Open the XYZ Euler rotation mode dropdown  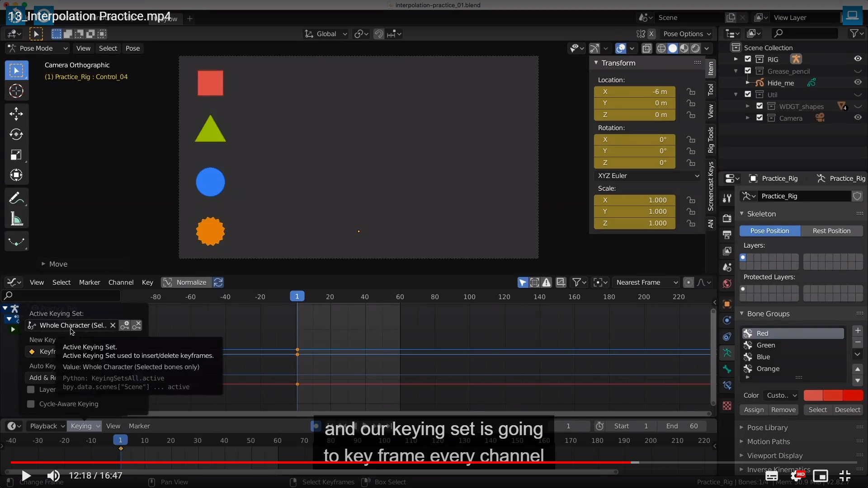[648, 176]
